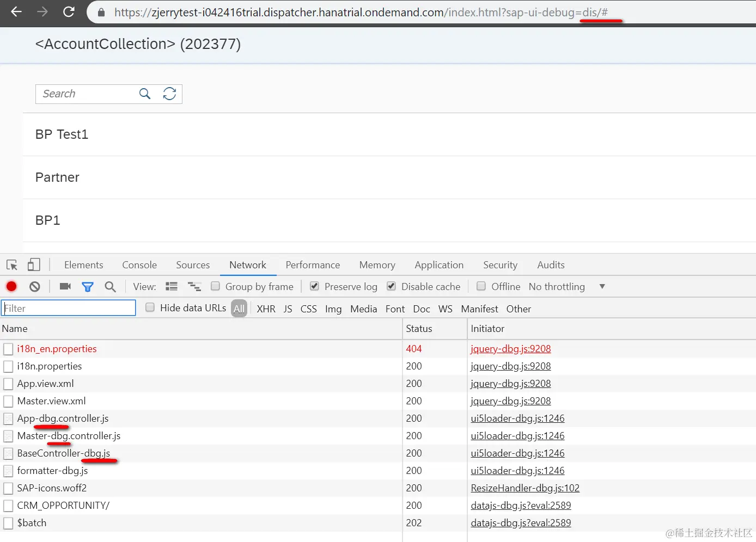Filter requests by WS type
This screenshot has height=542, width=756.
pos(445,309)
